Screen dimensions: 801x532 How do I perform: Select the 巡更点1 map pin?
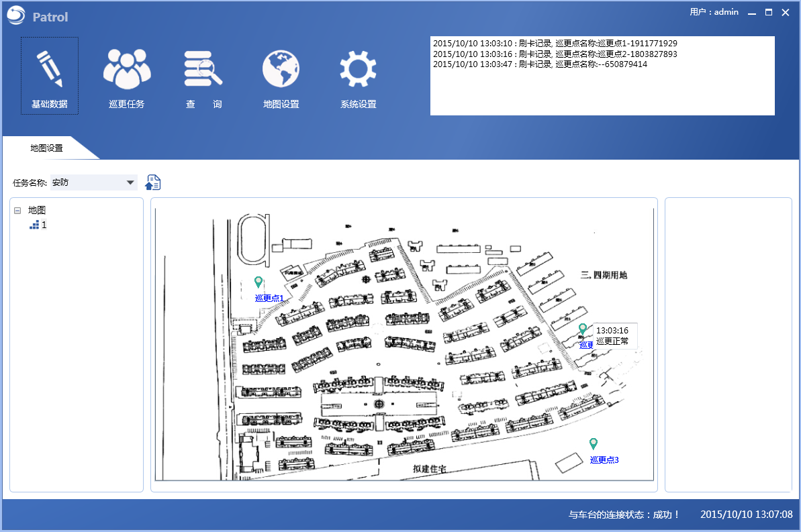point(258,282)
